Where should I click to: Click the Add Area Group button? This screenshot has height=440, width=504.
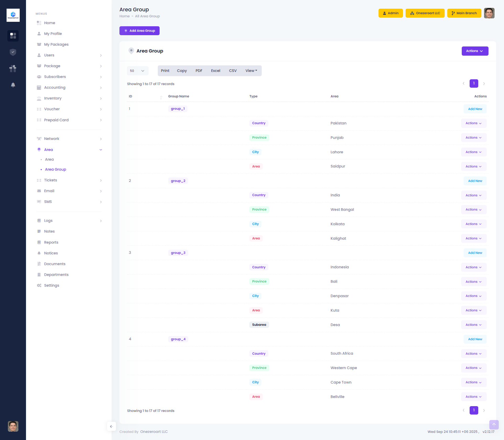click(x=139, y=31)
